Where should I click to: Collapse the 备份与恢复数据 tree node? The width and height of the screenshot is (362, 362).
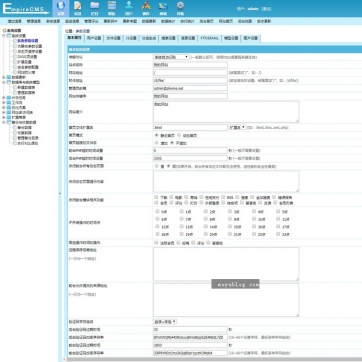pos(4,122)
